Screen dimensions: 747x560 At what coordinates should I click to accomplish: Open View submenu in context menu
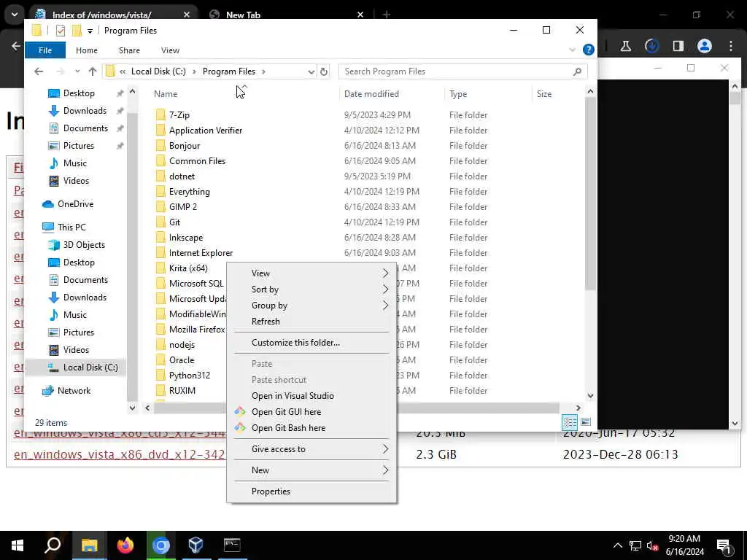311,273
